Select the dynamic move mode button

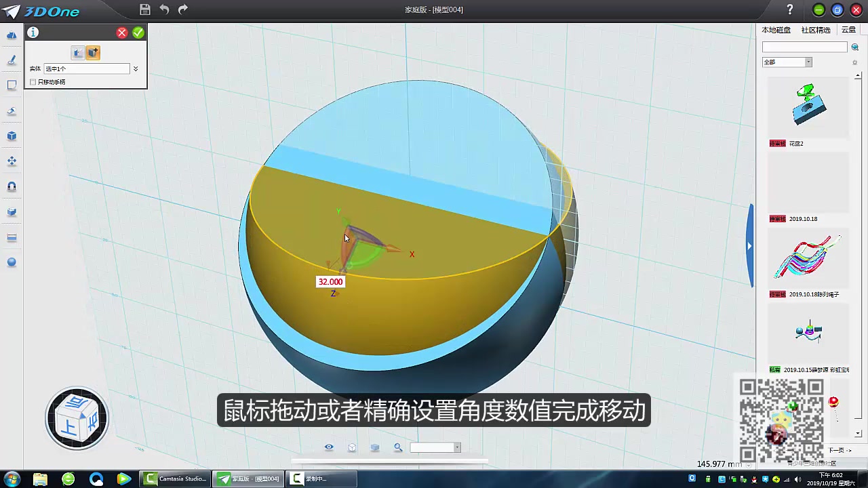(x=93, y=53)
